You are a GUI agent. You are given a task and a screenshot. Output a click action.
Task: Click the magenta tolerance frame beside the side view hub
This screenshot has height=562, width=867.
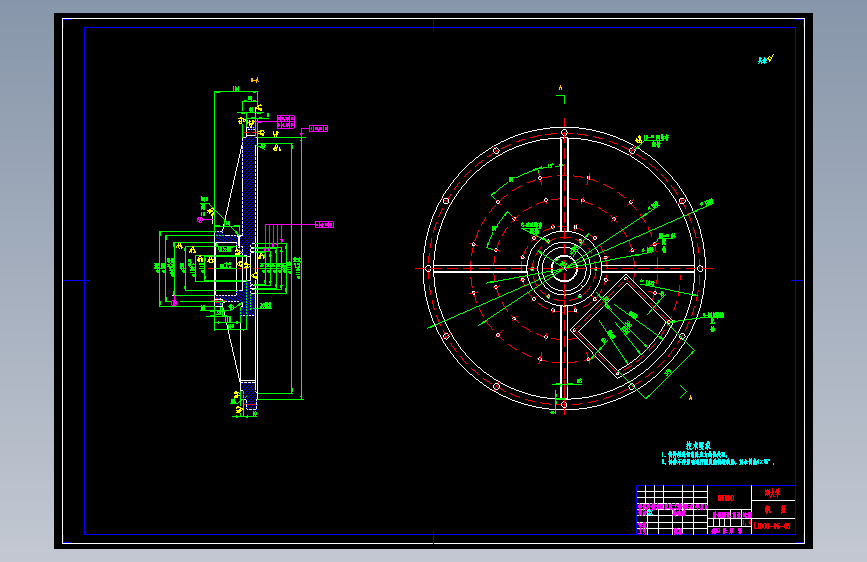(325, 225)
